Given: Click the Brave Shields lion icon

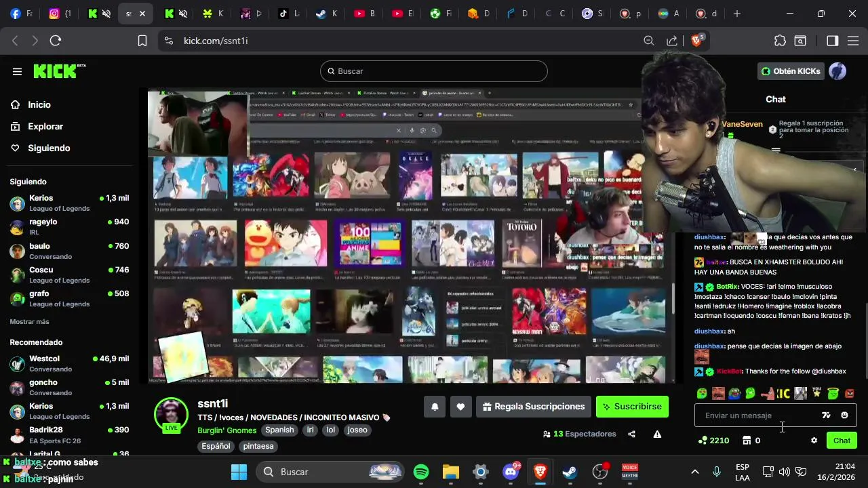Looking at the screenshot, I should tap(696, 41).
